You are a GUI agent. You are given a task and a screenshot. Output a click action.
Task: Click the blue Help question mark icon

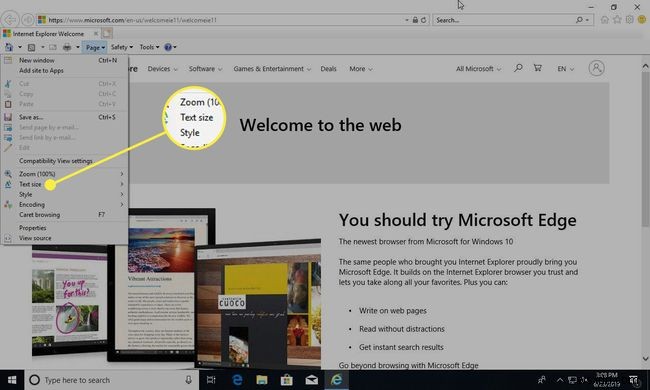[167, 47]
